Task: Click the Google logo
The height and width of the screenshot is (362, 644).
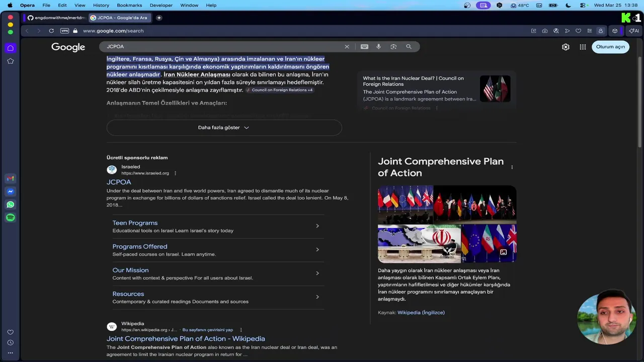Action: pos(68,47)
